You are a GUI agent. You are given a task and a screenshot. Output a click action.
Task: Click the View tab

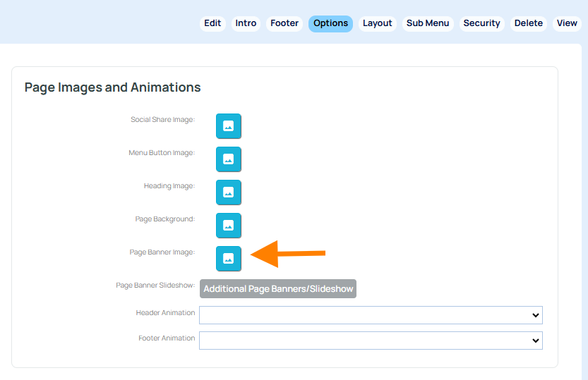click(x=567, y=23)
